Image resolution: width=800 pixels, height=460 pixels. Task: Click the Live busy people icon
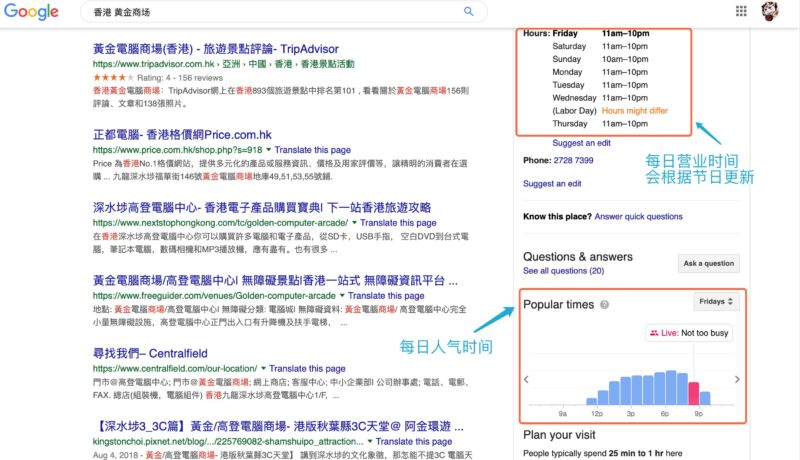pos(654,333)
